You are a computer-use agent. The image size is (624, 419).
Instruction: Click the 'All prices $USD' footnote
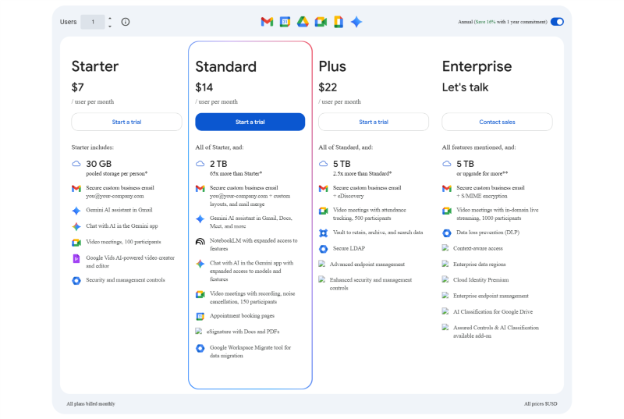[540, 404]
